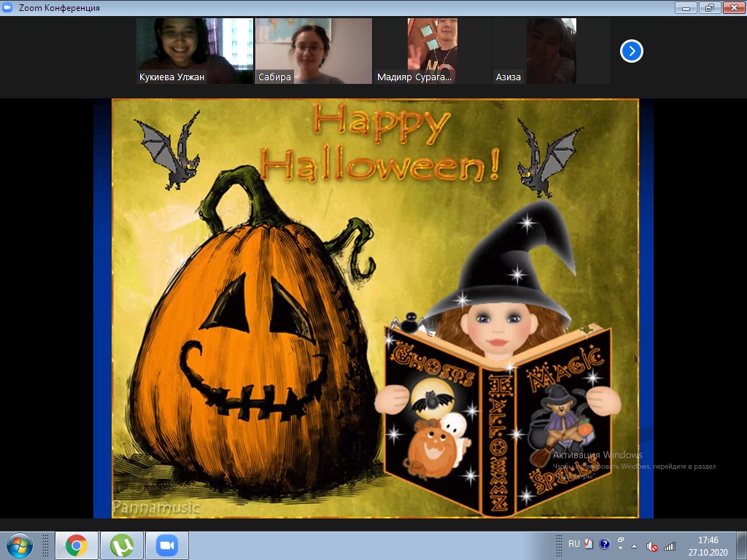Image resolution: width=747 pixels, height=560 pixels.
Task: Launch Google Chrome from taskbar
Action: [76, 545]
